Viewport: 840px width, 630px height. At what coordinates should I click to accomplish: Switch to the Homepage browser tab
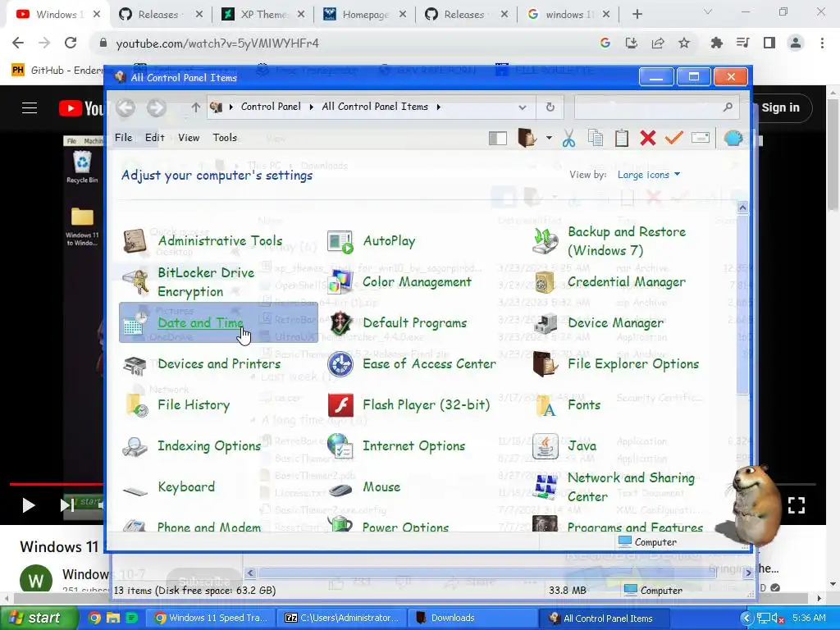364,15
